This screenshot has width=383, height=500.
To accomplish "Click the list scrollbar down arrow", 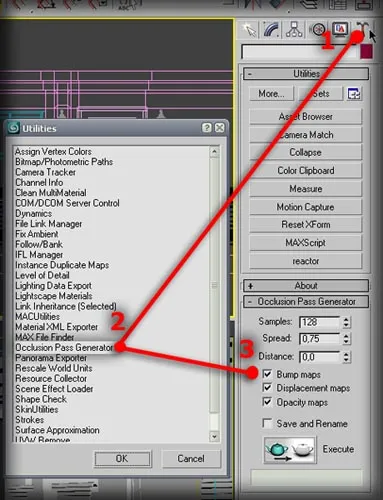I will [x=214, y=436].
